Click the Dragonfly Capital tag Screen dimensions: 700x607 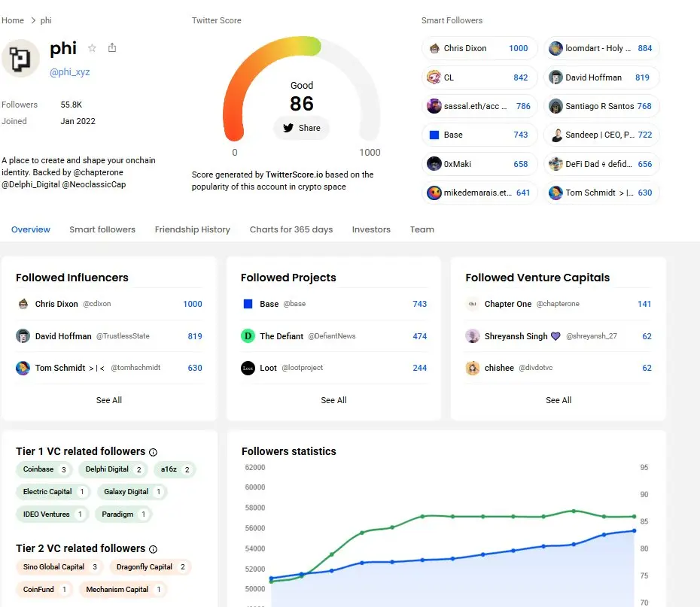(x=151, y=567)
